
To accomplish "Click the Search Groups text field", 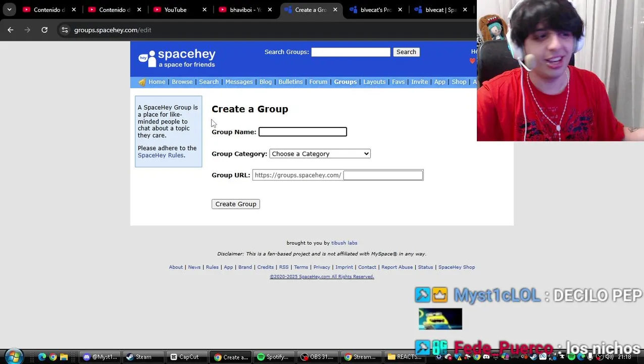I will coord(351,52).
